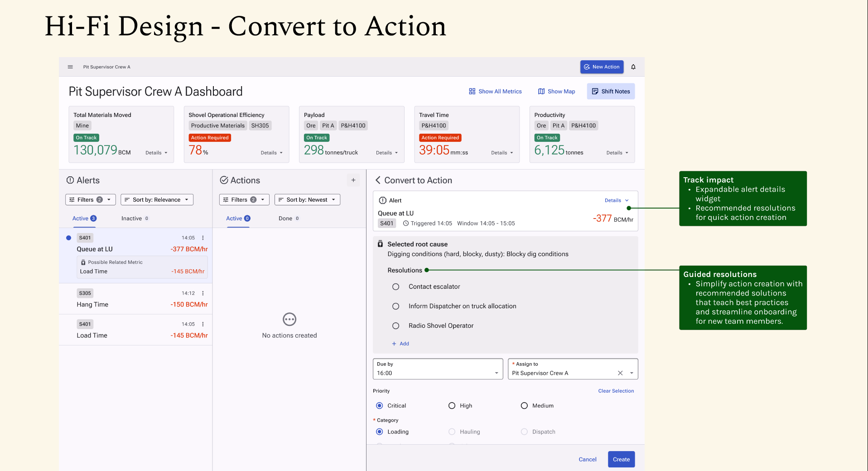Expand Details on Total Materials Moved card
This screenshot has width=868, height=471.
(156, 153)
